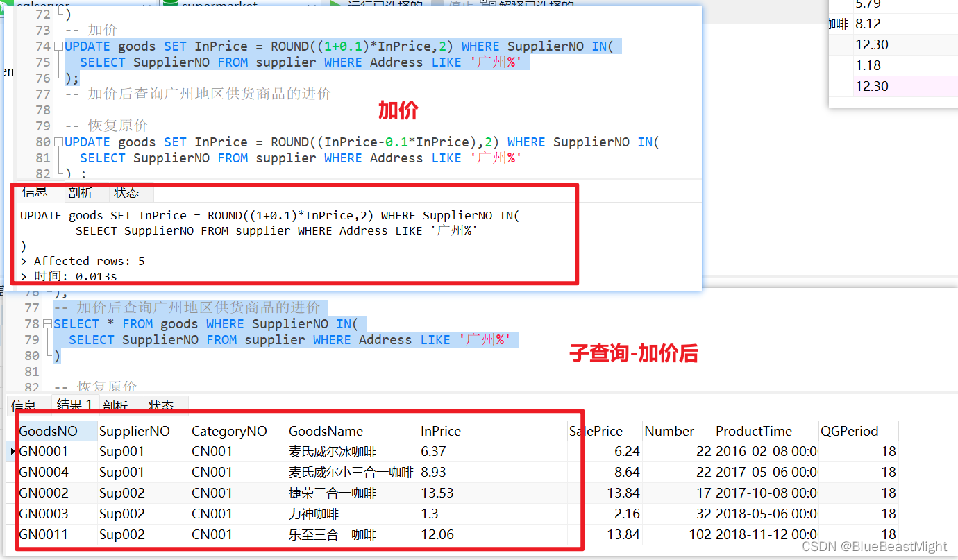Select the GN0003 cell
The width and height of the screenshot is (958, 560).
tap(58, 514)
